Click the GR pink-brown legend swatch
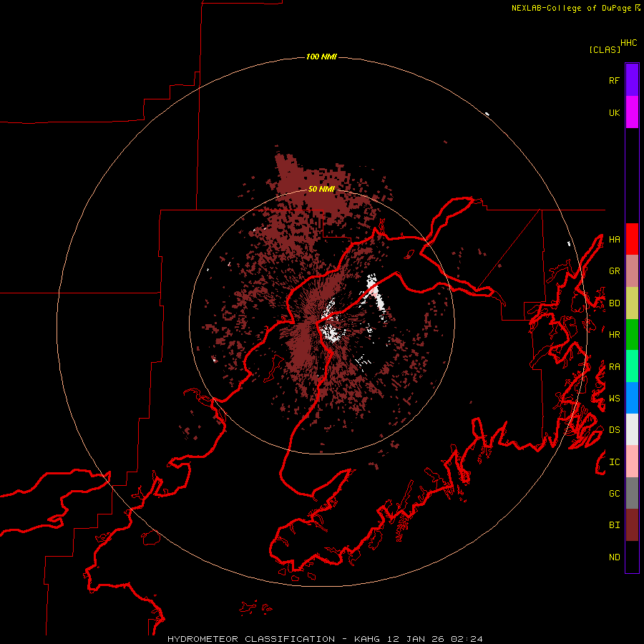Viewport: 644px width, 644px height. pos(632,271)
